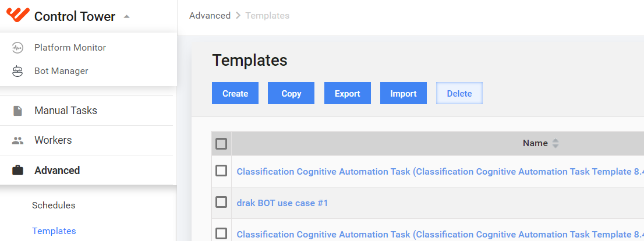Click the Export button
644x241 pixels.
[348, 93]
